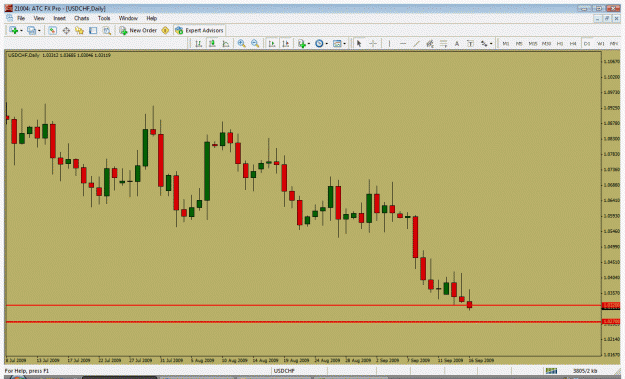Expand the Profiles dropdown arrow
This screenshot has height=379, width=625.
(x=39, y=30)
